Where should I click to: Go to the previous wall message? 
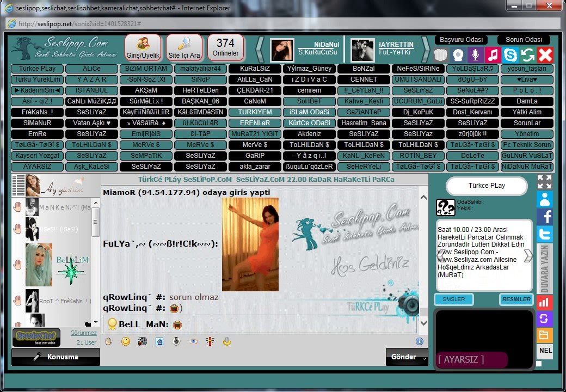(x=440, y=255)
